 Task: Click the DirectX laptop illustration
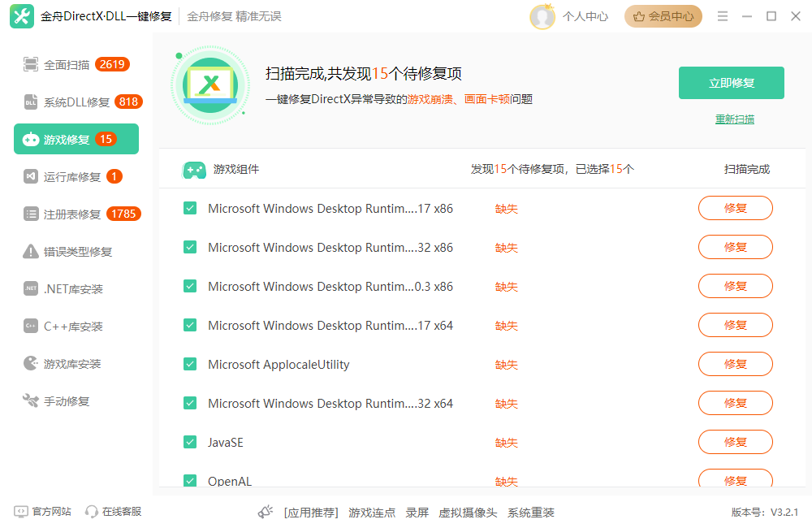tap(210, 85)
